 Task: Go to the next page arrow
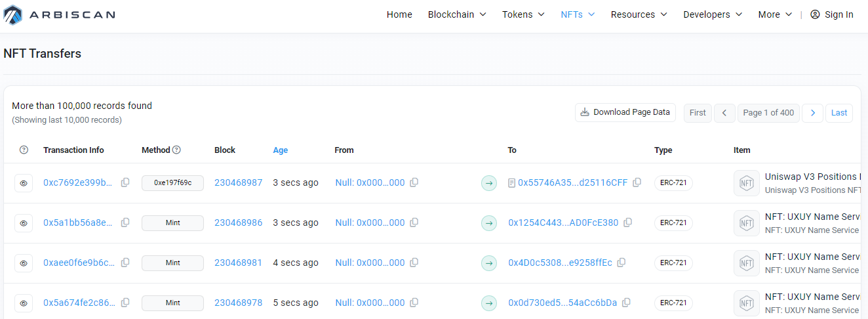812,112
